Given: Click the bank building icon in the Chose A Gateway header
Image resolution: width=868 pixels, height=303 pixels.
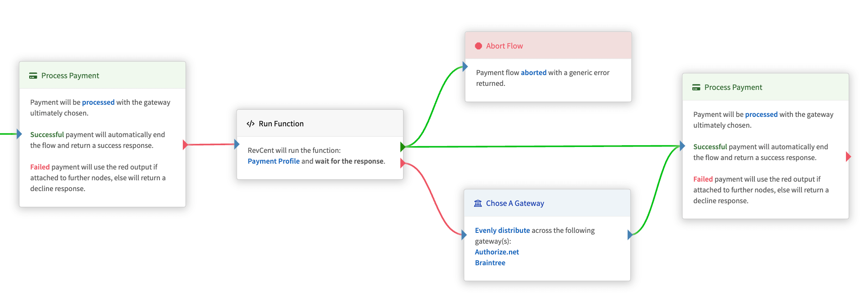Looking at the screenshot, I should coord(478,203).
